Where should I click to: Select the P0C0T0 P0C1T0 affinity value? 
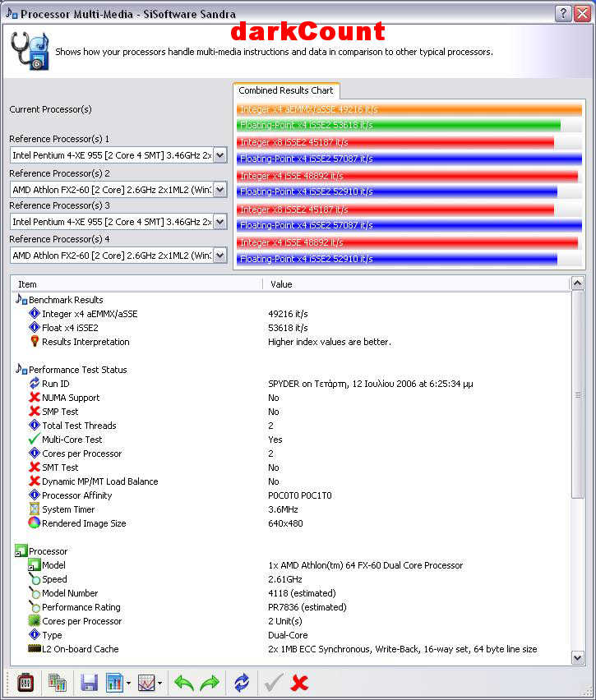point(300,495)
